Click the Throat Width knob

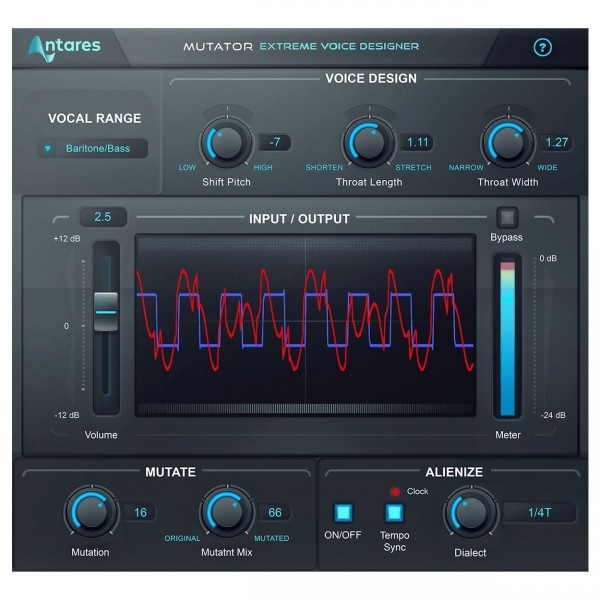(x=508, y=142)
